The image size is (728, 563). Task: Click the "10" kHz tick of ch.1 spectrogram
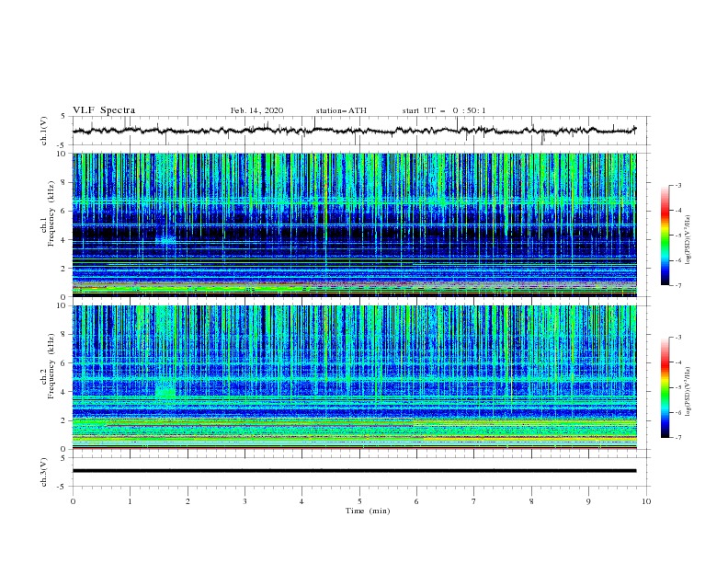click(62, 154)
